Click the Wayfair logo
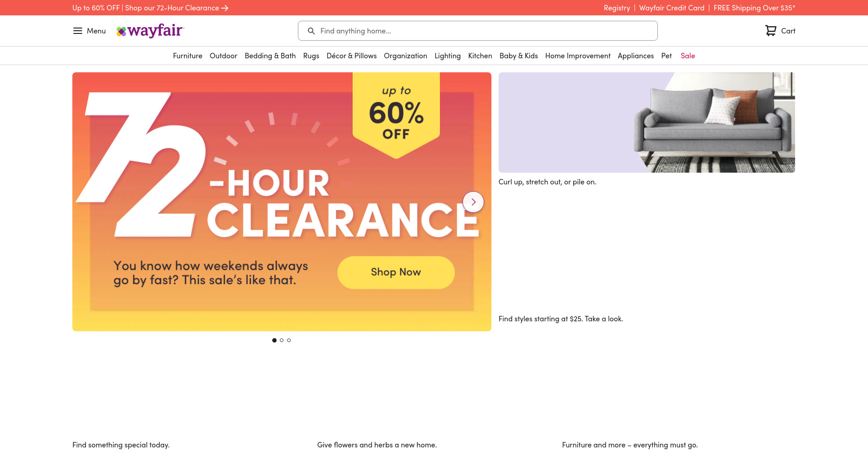 [x=150, y=31]
